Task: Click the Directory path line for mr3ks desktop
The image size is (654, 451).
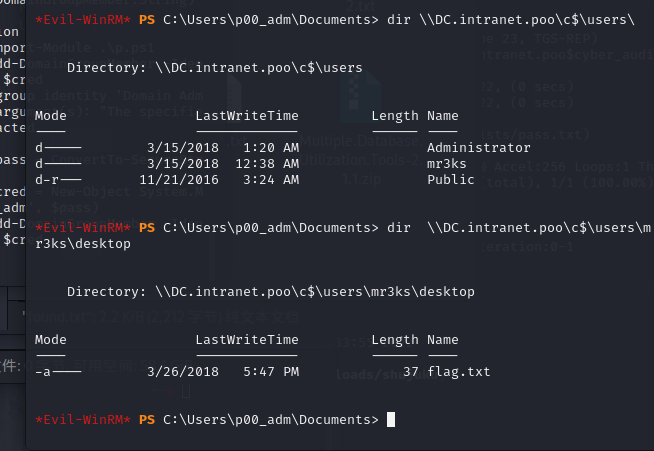Action: 270,292
